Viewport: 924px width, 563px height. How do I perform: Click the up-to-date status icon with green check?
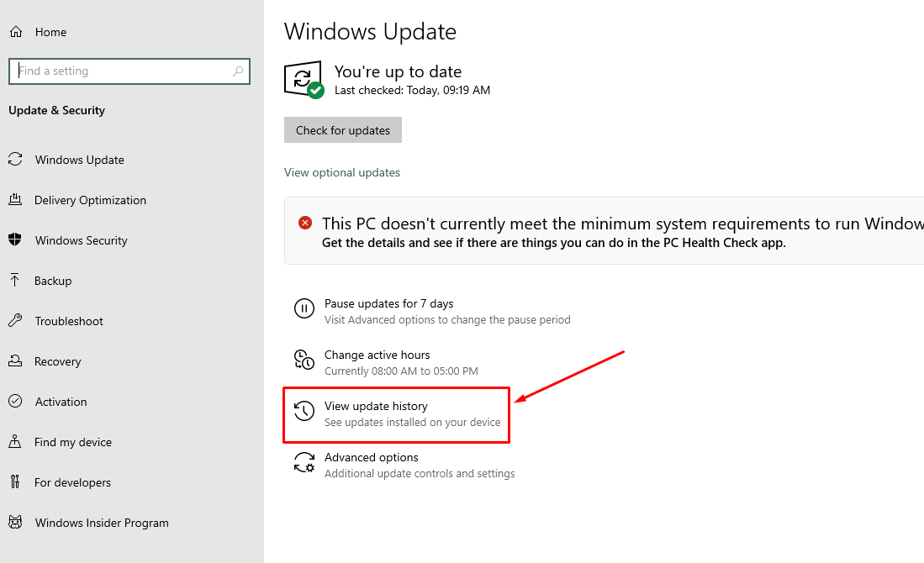[304, 80]
